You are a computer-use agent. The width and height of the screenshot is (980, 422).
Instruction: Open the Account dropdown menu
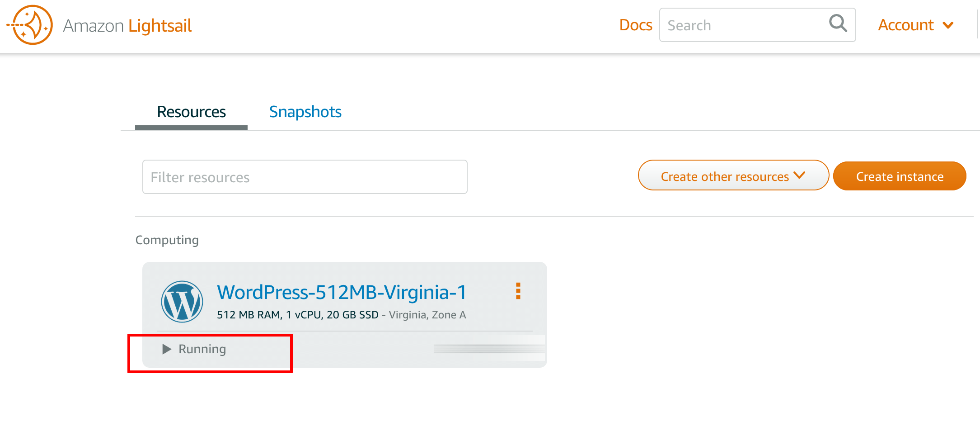[916, 25]
